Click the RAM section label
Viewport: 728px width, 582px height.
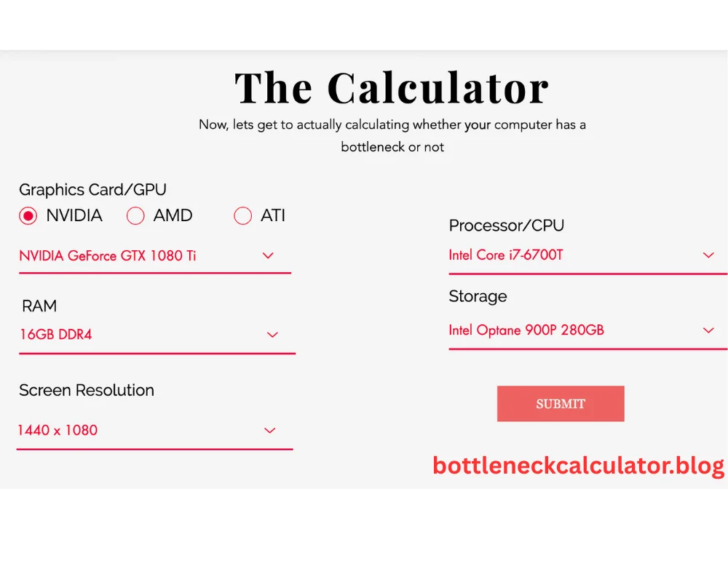click(x=39, y=306)
